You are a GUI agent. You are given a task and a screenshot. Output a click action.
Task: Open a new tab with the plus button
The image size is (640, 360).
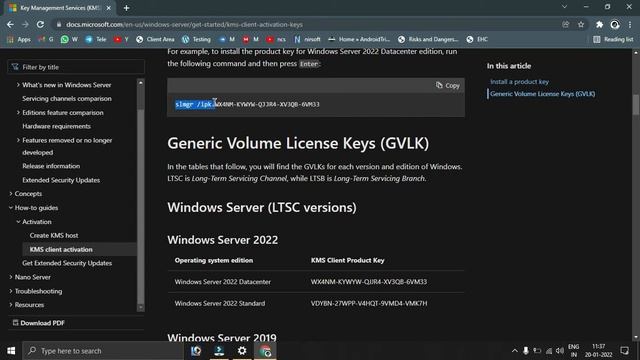[127, 8]
